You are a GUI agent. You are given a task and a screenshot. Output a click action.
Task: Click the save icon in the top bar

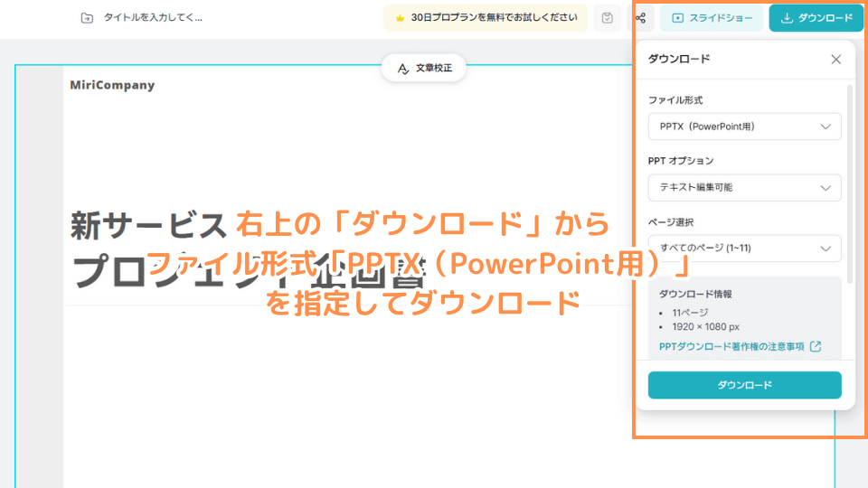tap(608, 18)
